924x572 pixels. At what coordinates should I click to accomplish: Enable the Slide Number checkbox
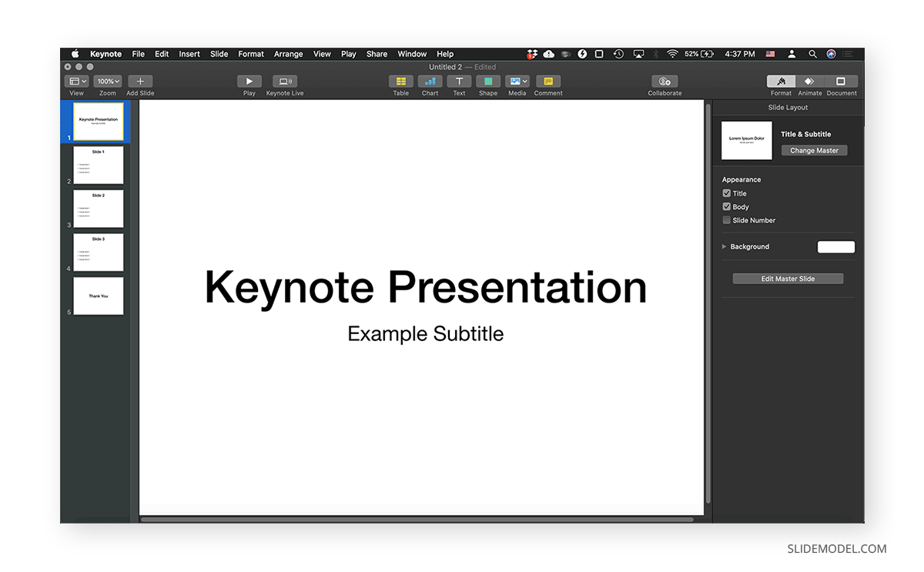726,220
